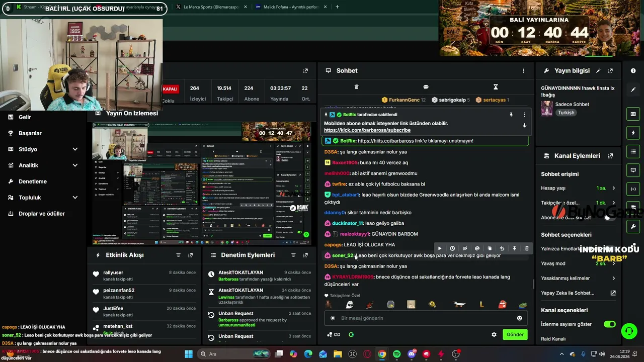Click the speech bubble icon below Sohbet header
644x362 pixels.
click(x=426, y=87)
